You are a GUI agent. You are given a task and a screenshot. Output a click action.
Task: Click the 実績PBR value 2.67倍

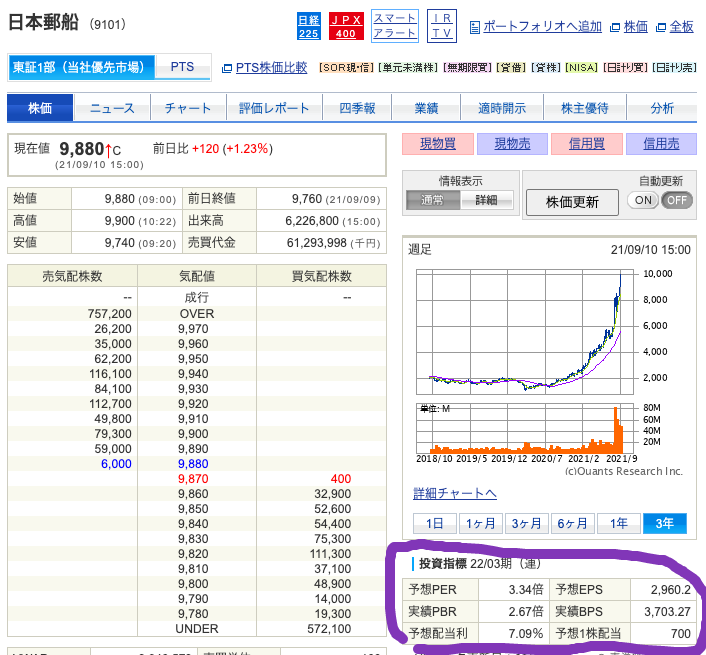coord(525,612)
